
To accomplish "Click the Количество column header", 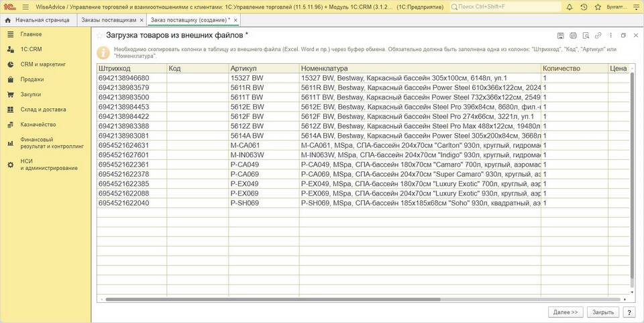I will (x=574, y=68).
